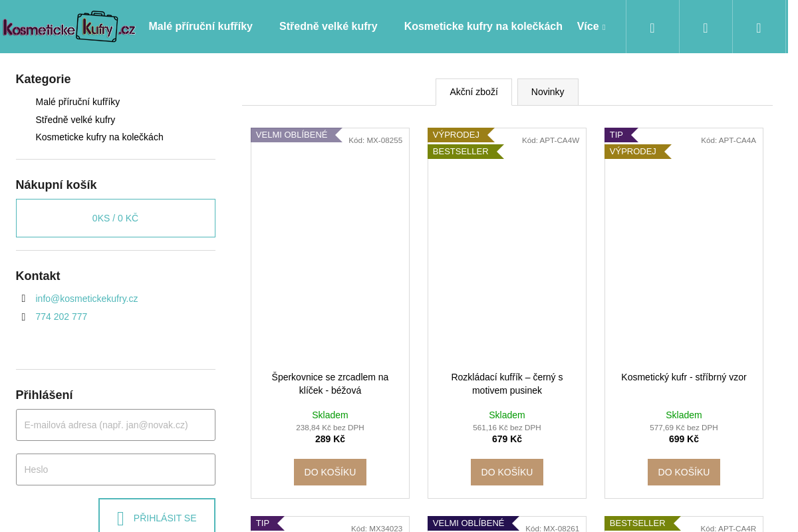The width and height of the screenshot is (798, 532).
Task: Click the header icon right next to Více
Action: 652,27
